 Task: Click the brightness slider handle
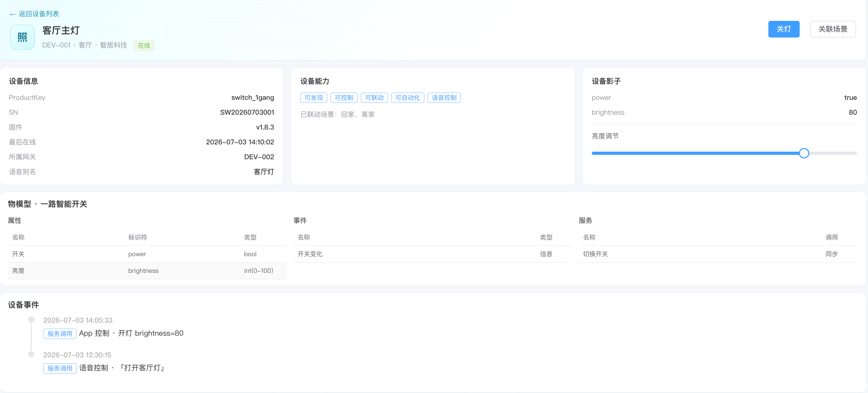tap(804, 153)
